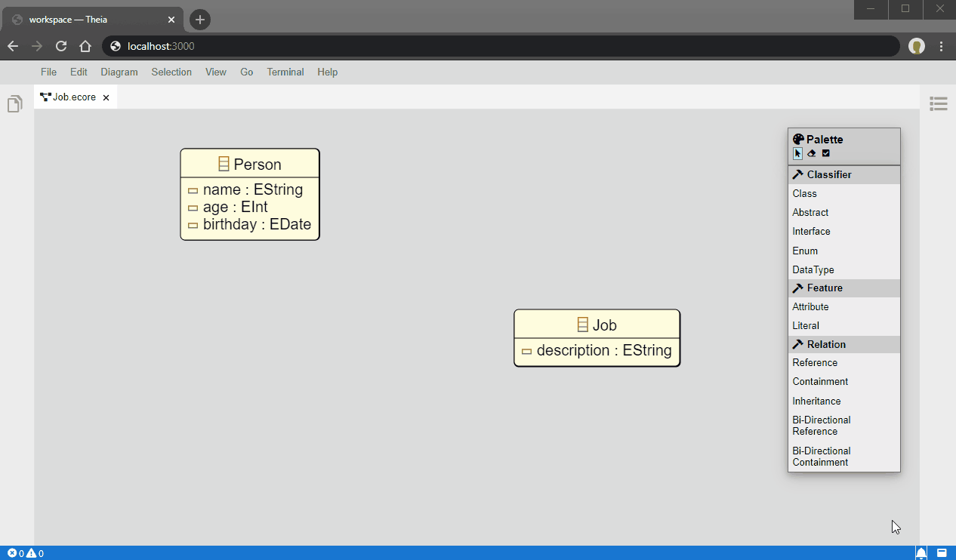The height and width of the screenshot is (560, 956).
Task: Click the errors indicator in the status bar
Action: click(x=11, y=552)
